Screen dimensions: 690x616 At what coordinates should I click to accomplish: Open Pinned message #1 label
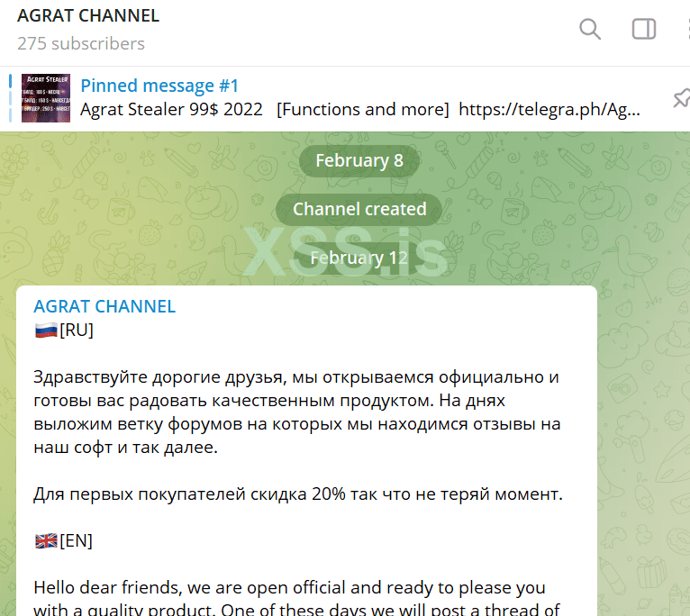point(159,86)
